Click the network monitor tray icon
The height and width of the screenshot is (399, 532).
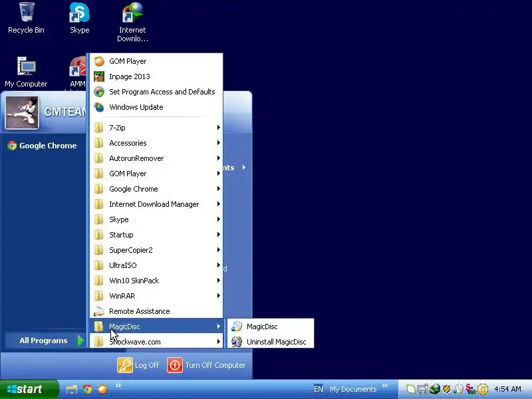[x=422, y=389]
